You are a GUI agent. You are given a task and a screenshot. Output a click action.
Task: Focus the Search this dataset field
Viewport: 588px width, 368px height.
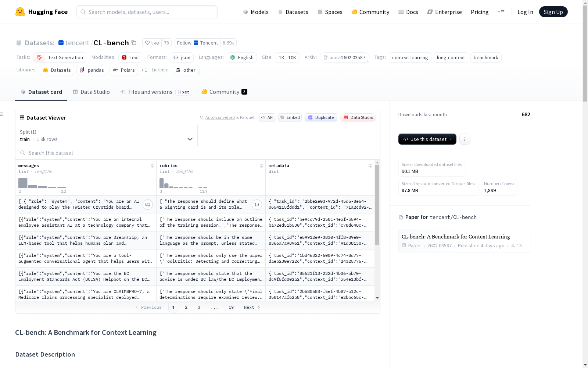(198, 153)
